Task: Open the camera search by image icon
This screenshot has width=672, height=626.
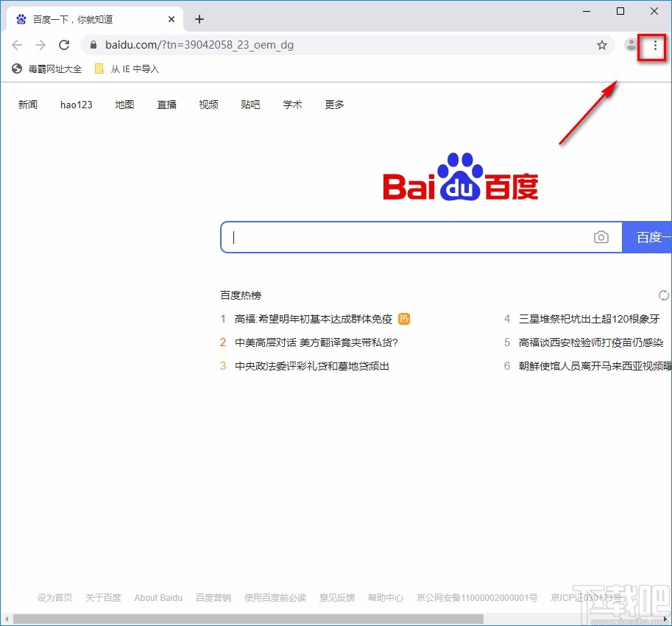Action: [x=601, y=236]
